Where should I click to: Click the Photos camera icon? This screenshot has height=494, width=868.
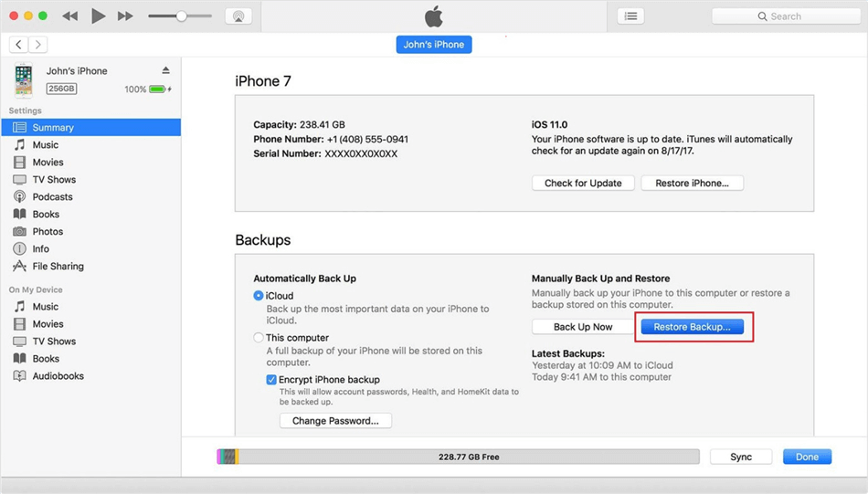tap(19, 231)
